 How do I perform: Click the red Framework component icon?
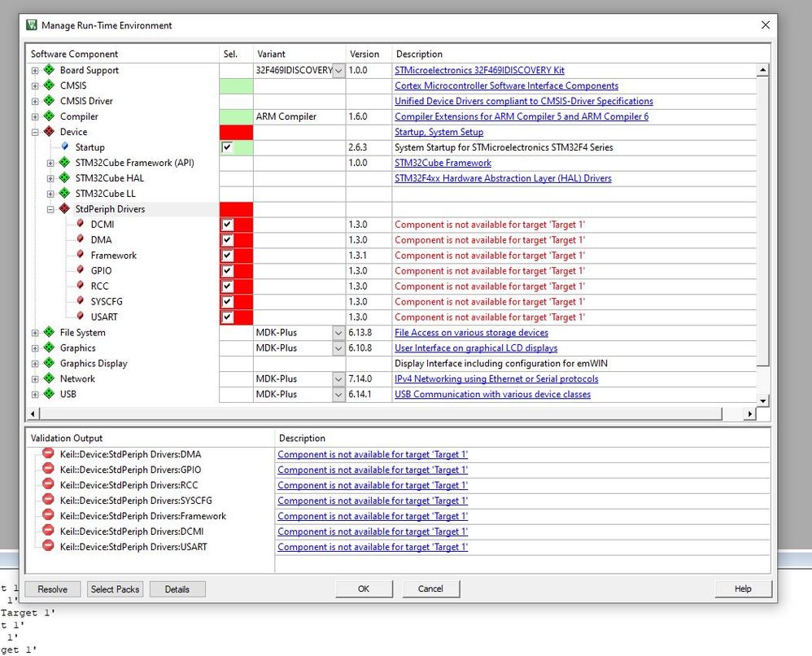click(81, 255)
